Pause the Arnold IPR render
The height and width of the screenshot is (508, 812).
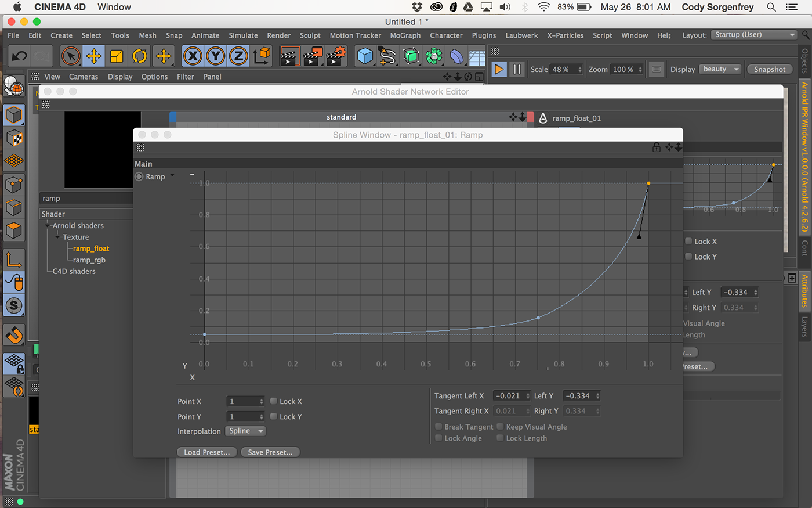coord(516,69)
